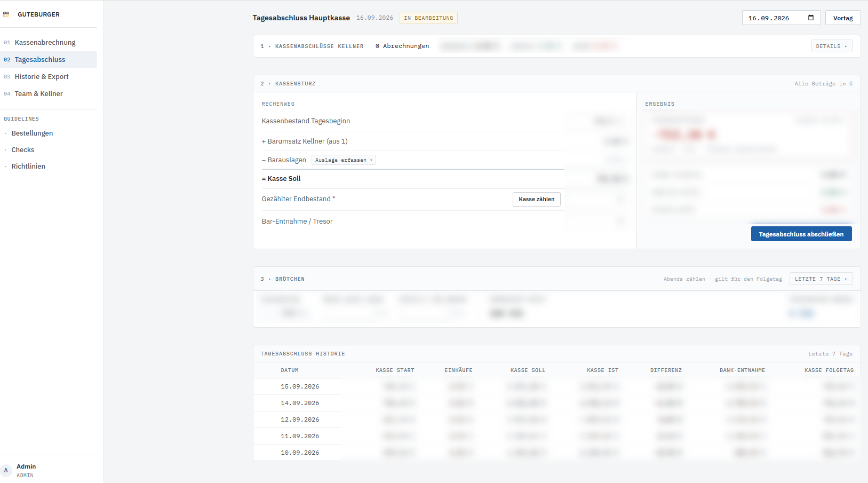Select Tagesabschluss sidebar item
Viewport: 868px width, 483px height.
click(49, 59)
